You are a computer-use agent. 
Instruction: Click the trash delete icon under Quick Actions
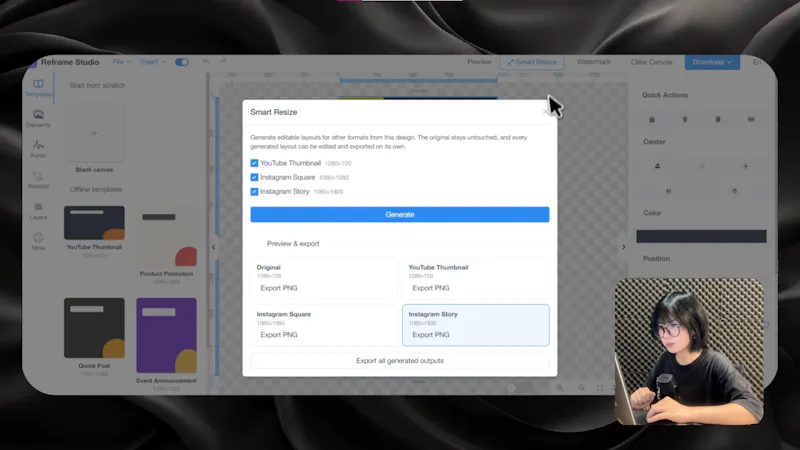[685, 119]
